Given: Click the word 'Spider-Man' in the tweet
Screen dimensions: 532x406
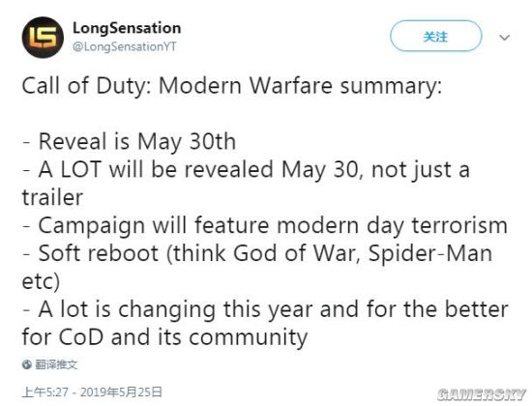Looking at the screenshot, I should (430, 253).
